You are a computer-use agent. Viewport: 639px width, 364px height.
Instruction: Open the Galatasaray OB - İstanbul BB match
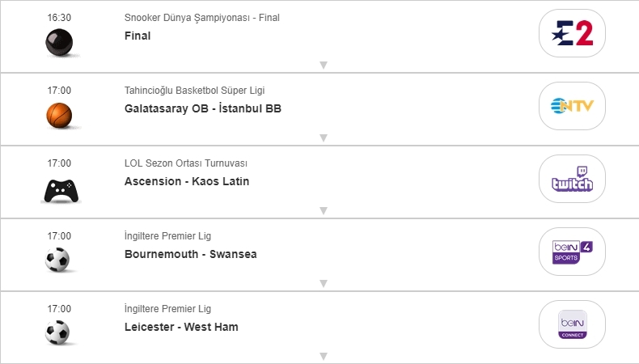coord(203,108)
